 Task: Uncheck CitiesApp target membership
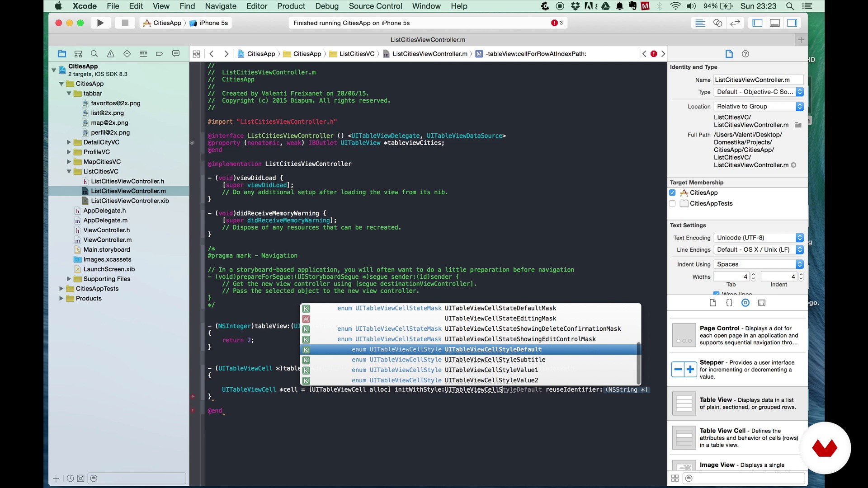point(672,192)
